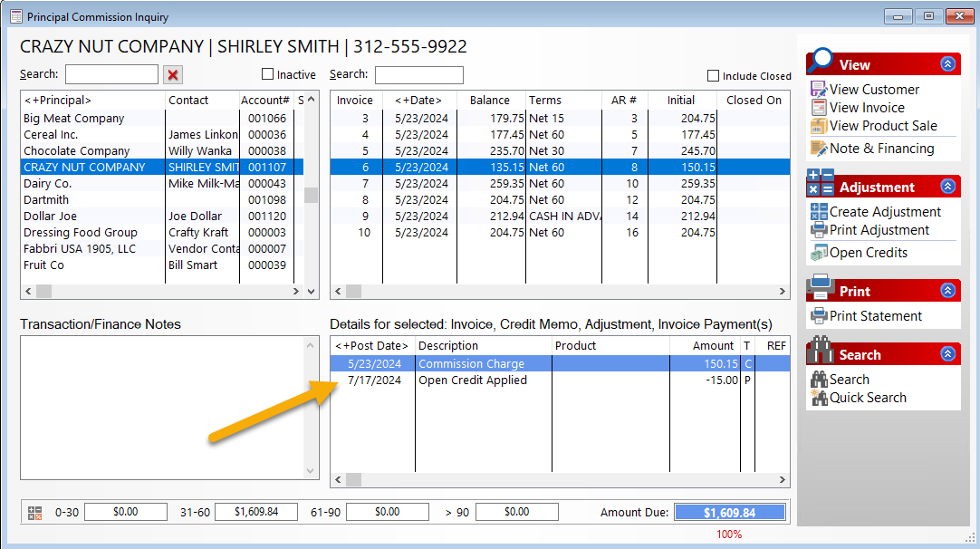980x549 pixels.
Task: Select the Commission Charge detail row
Action: tap(560, 364)
